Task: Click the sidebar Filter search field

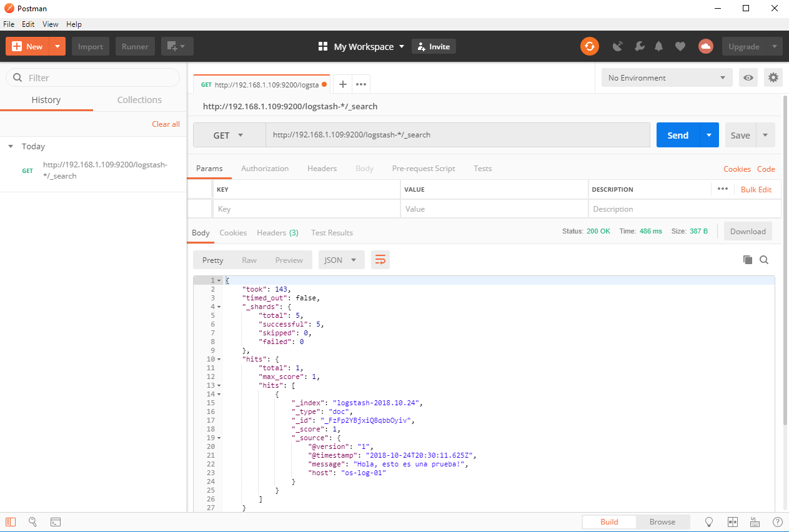Action: tap(94, 78)
